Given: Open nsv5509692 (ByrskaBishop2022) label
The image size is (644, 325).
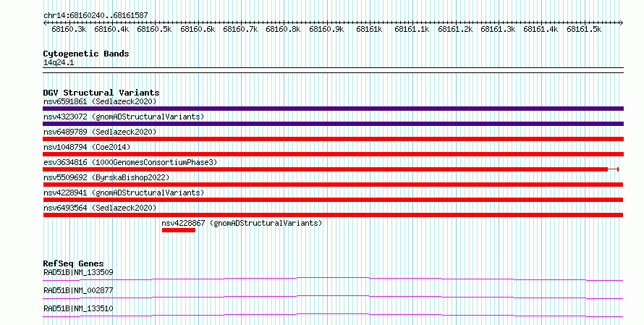Looking at the screenshot, I should tap(106, 177).
